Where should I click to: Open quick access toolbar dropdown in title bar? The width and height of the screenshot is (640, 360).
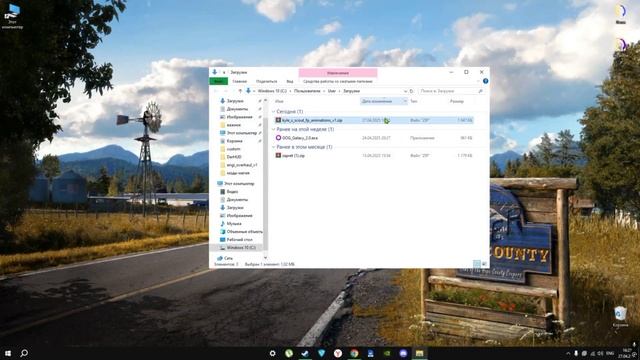click(x=224, y=73)
